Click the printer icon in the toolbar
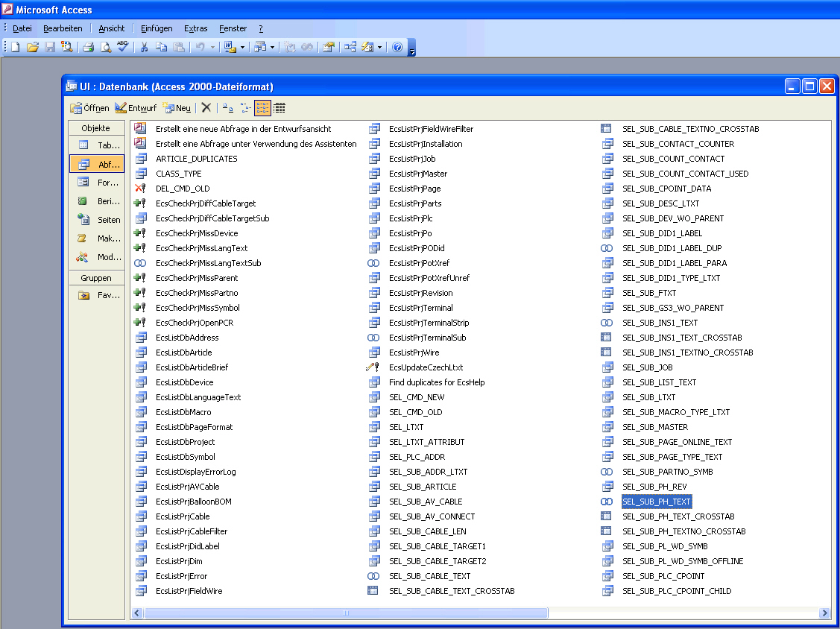The width and height of the screenshot is (840, 629). coord(89,47)
